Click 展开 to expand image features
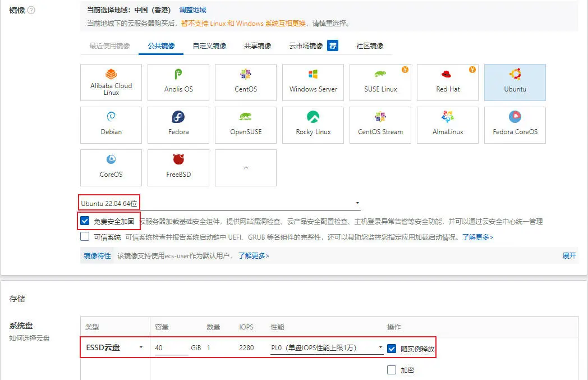The height and width of the screenshot is (380, 588). click(x=569, y=255)
